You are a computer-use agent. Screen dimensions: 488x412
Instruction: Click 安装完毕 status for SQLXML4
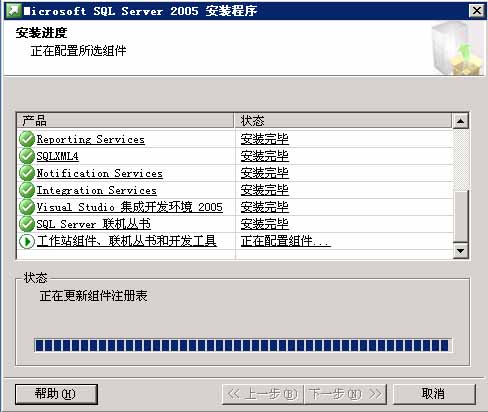(x=265, y=156)
